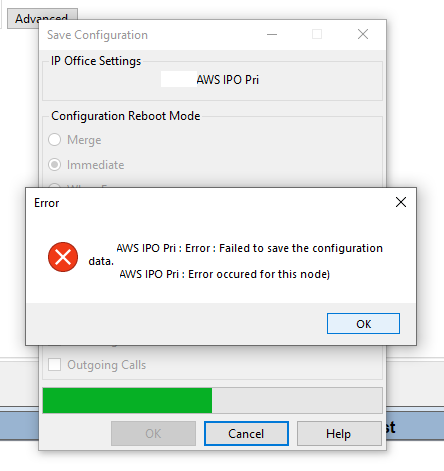The width and height of the screenshot is (444, 471).
Task: Open Help from Save Configuration dialog
Action: pyautogui.click(x=339, y=433)
